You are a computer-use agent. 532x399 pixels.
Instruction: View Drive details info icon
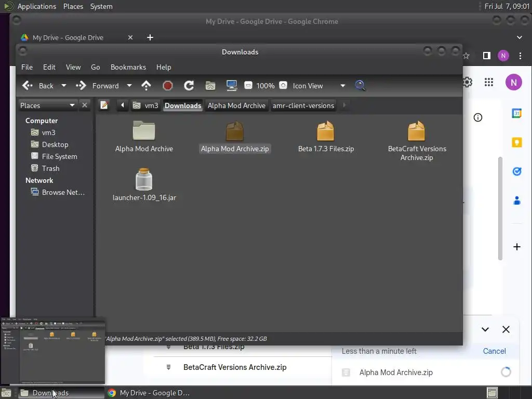click(478, 117)
